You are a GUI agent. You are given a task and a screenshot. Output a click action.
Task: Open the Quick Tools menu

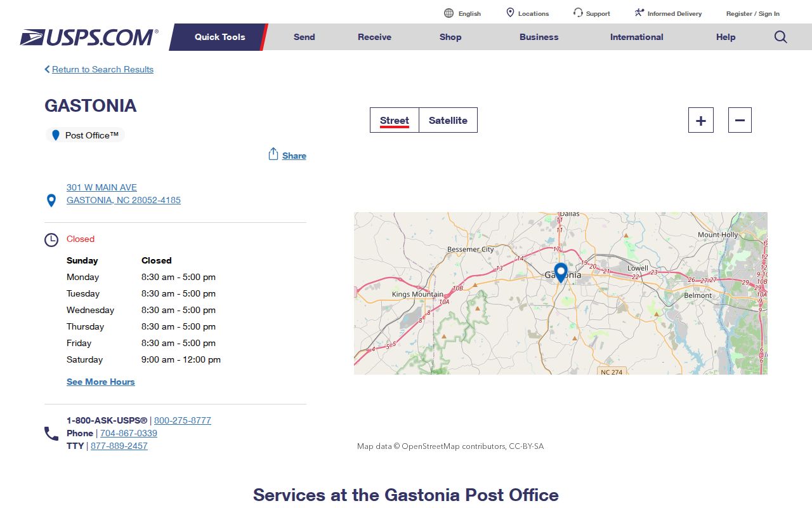click(x=219, y=37)
